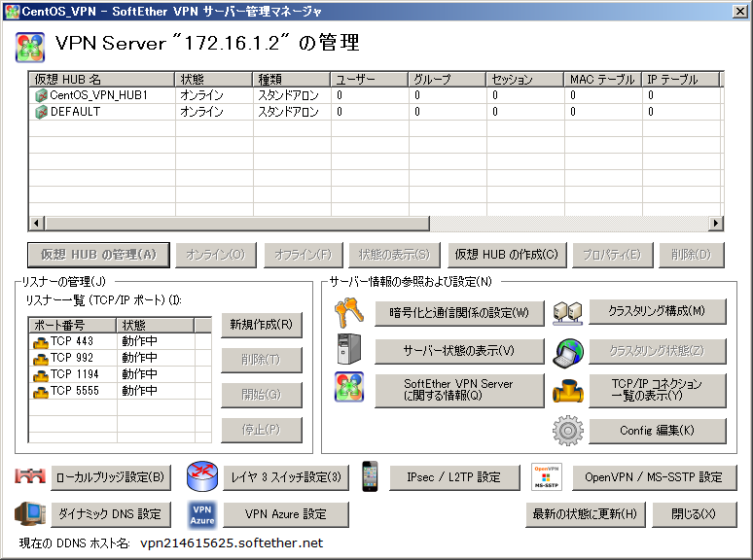This screenshot has width=753, height=560.
Task: Sort by MAC テーブル column header
Action: pyautogui.click(x=602, y=79)
